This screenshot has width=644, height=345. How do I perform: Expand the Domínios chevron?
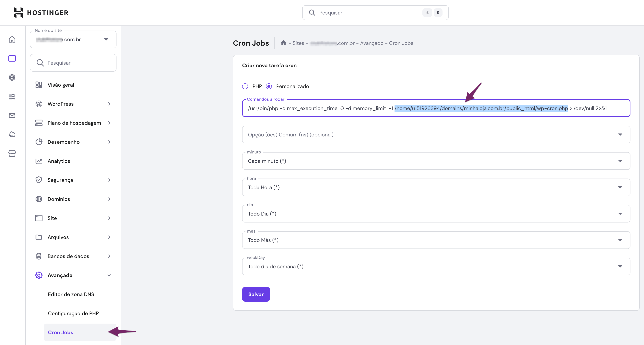(x=109, y=199)
